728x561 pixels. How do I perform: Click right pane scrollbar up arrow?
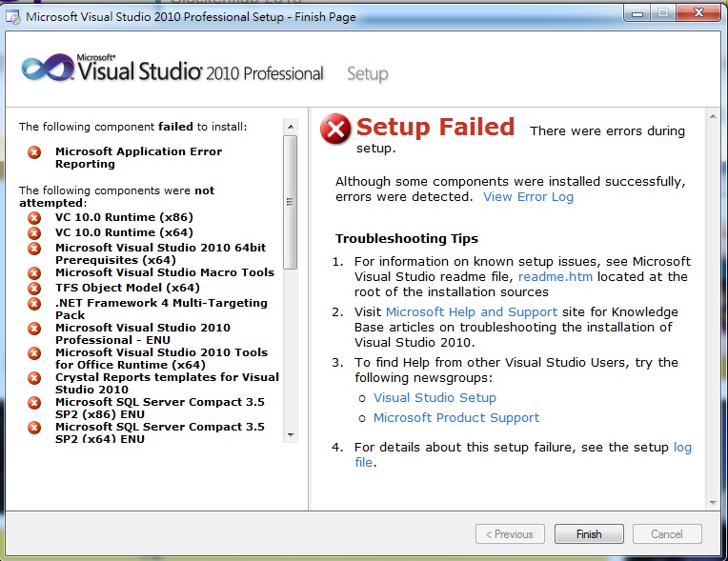coord(713,116)
